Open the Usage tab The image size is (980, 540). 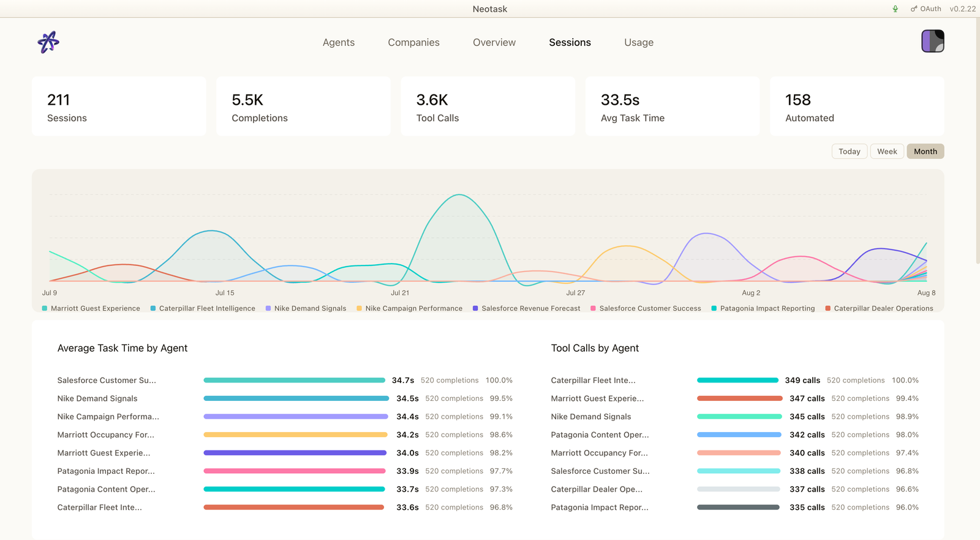pos(639,42)
